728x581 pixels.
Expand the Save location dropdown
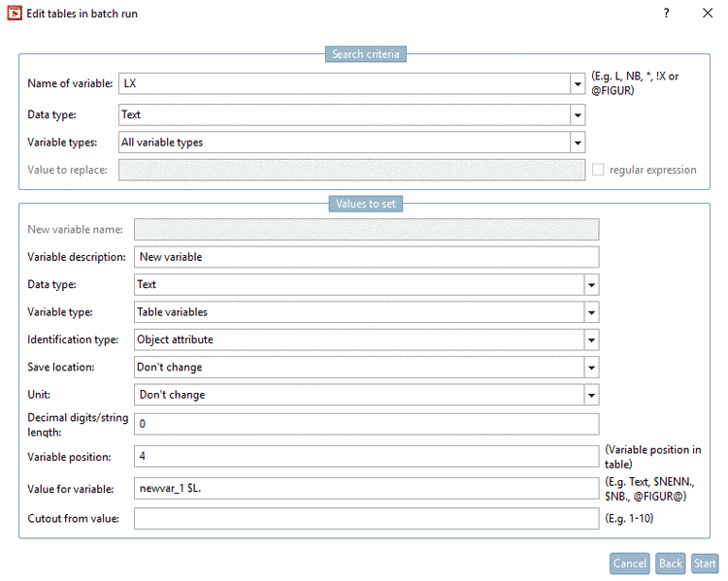coord(590,368)
